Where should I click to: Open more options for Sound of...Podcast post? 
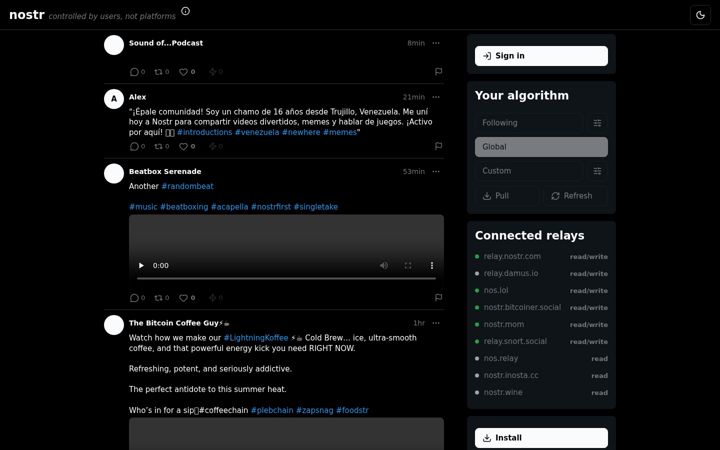coord(436,43)
